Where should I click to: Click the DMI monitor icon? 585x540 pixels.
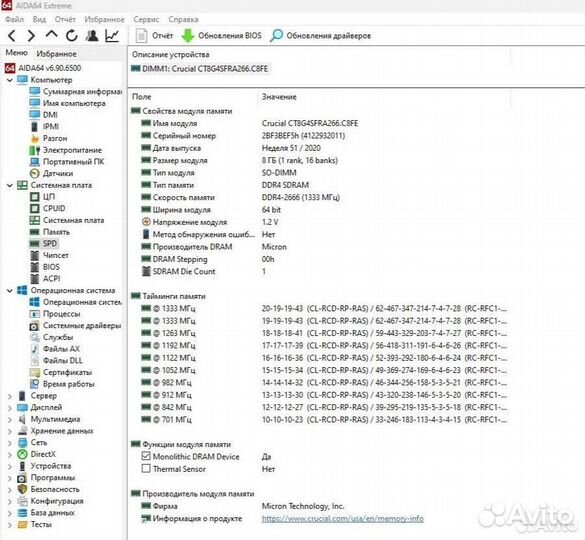tap(35, 115)
